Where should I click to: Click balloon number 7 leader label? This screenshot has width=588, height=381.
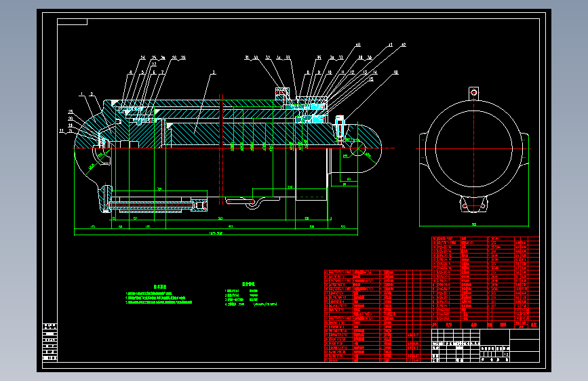[162, 73]
